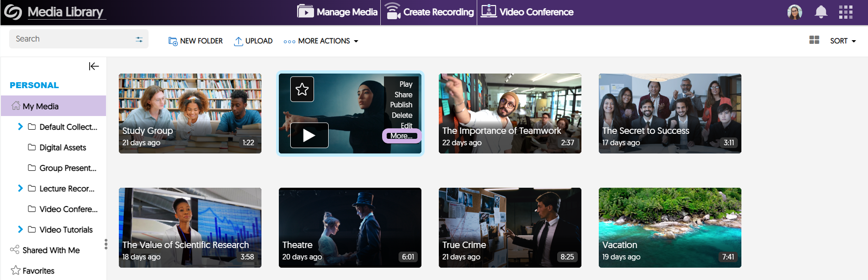Open the notifications bell
The height and width of the screenshot is (280, 868).
coord(821,12)
